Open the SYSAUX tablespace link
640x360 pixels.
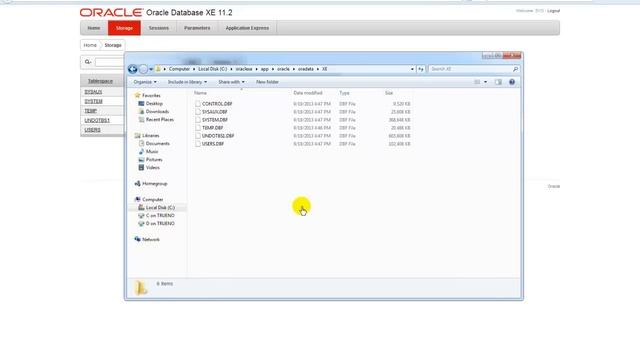pyautogui.click(x=93, y=92)
